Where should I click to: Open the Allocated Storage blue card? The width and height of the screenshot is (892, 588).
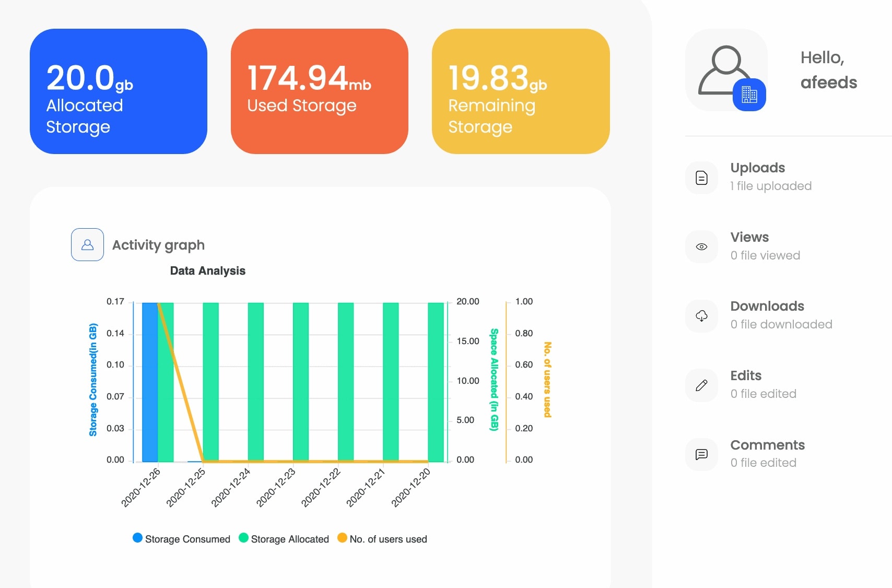point(119,91)
